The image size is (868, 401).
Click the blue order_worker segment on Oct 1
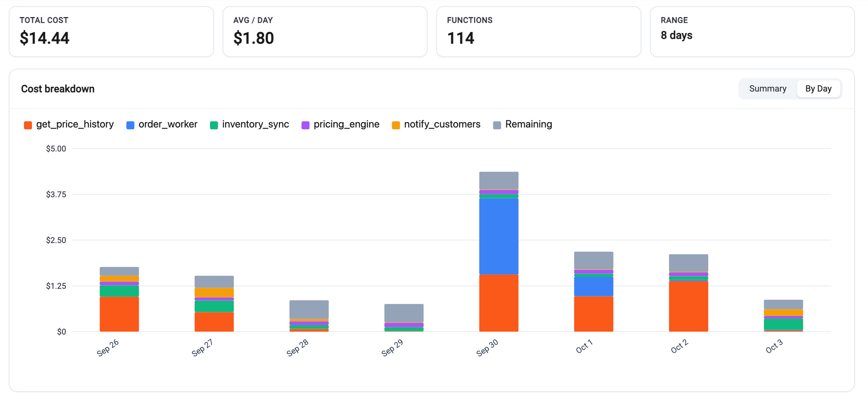coord(593,286)
